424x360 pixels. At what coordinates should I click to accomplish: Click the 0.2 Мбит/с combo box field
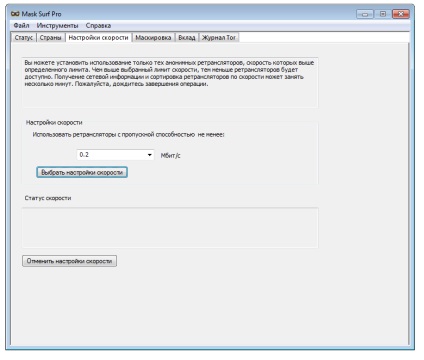(x=115, y=155)
